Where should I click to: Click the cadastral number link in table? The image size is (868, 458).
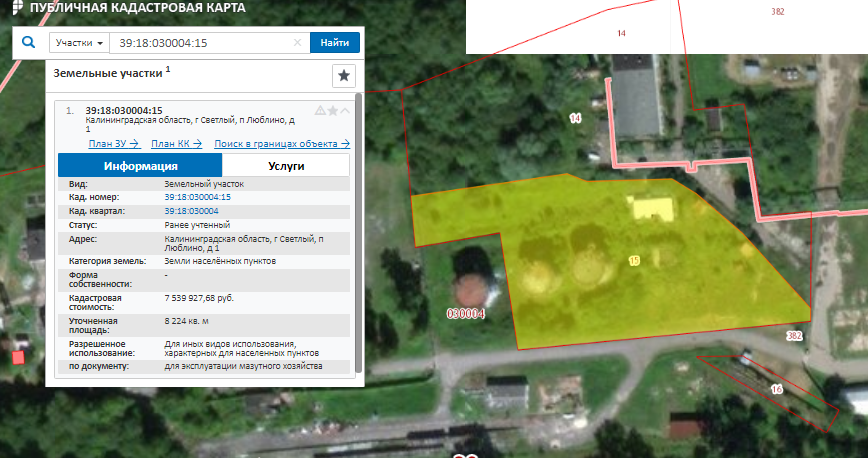[197, 198]
